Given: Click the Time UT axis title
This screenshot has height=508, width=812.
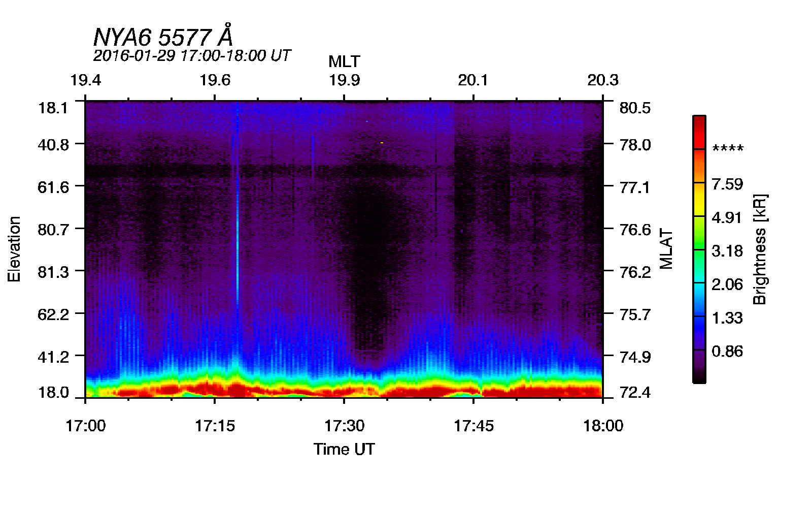Looking at the screenshot, I should point(344,449).
